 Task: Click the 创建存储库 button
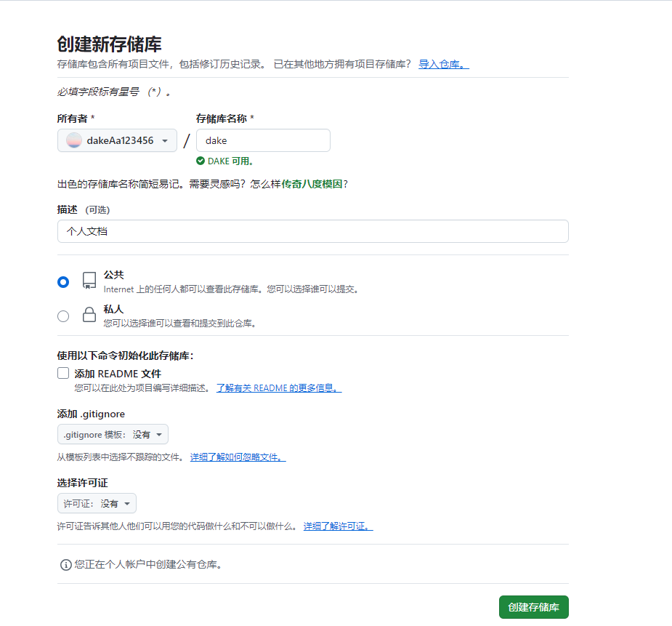tap(533, 607)
